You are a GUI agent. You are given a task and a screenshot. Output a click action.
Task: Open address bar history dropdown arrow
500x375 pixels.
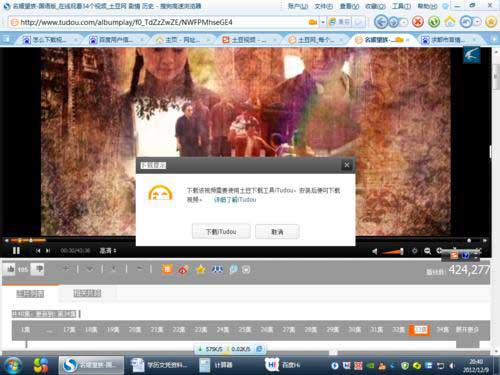click(x=323, y=22)
